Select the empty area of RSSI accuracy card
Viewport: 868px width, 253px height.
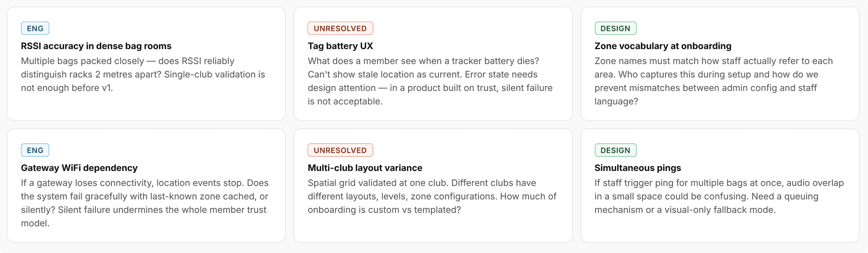point(146,107)
